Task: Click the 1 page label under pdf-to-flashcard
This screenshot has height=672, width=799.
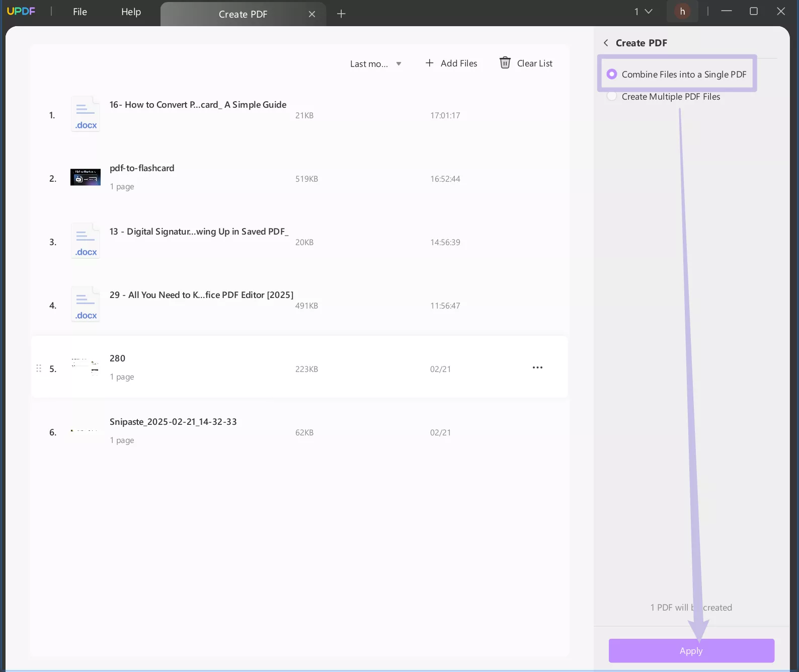Action: tap(122, 186)
